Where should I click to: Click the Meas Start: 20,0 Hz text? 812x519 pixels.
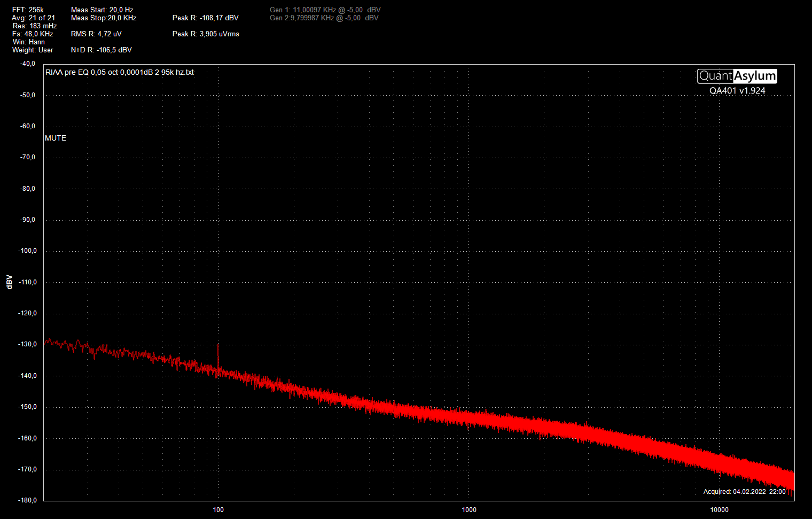click(x=102, y=10)
